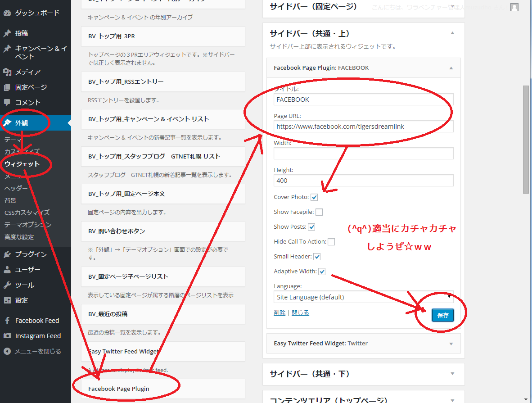The width and height of the screenshot is (532, 403).
Task: Click the 固定ページ pages icon
Action: coord(7,87)
